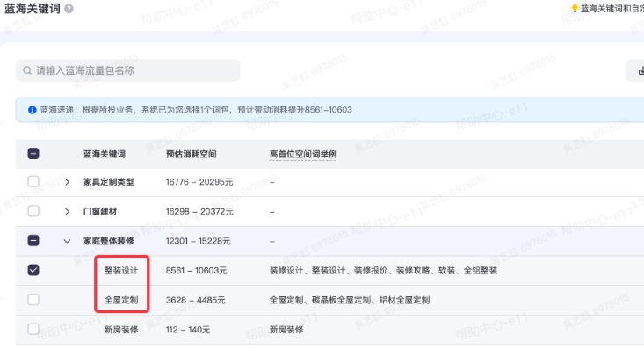The width and height of the screenshot is (644, 350).
Task: Click the 蓝海关键词和自定 link at top right
Action: click(612, 9)
